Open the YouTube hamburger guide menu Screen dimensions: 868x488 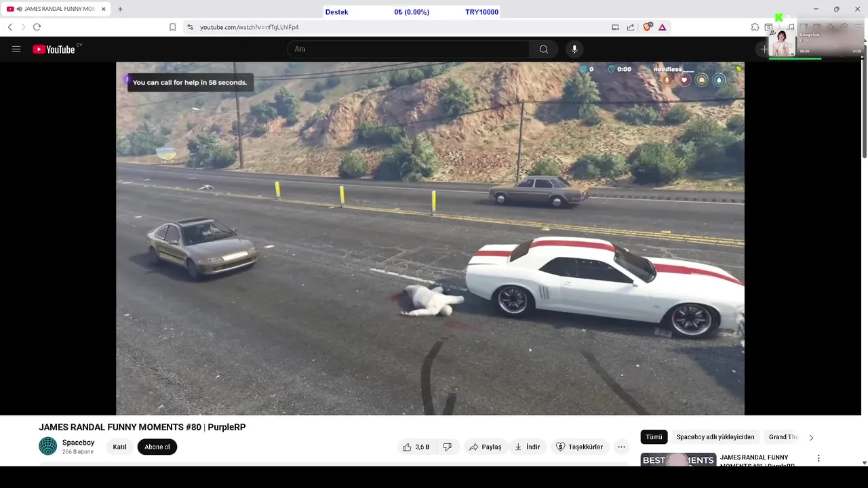pyautogui.click(x=16, y=49)
